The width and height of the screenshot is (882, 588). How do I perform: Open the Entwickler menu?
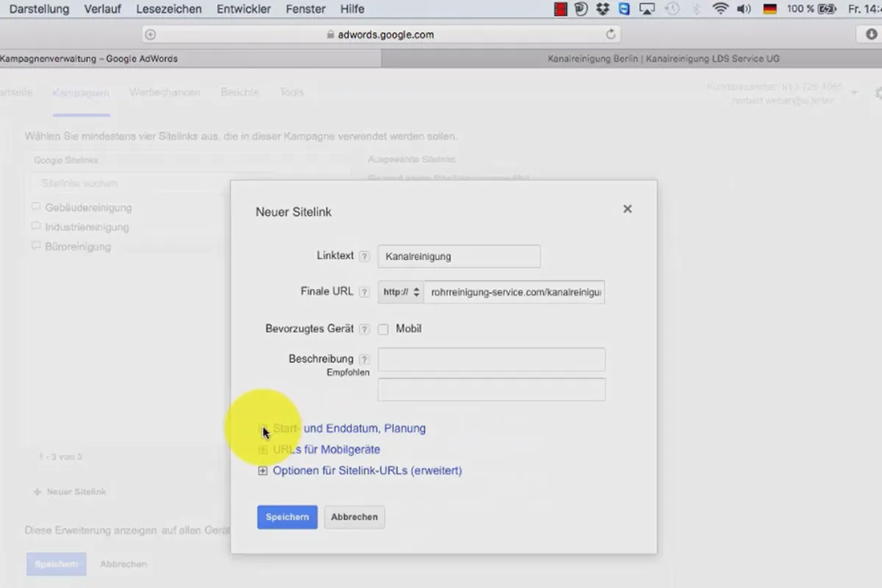click(243, 9)
